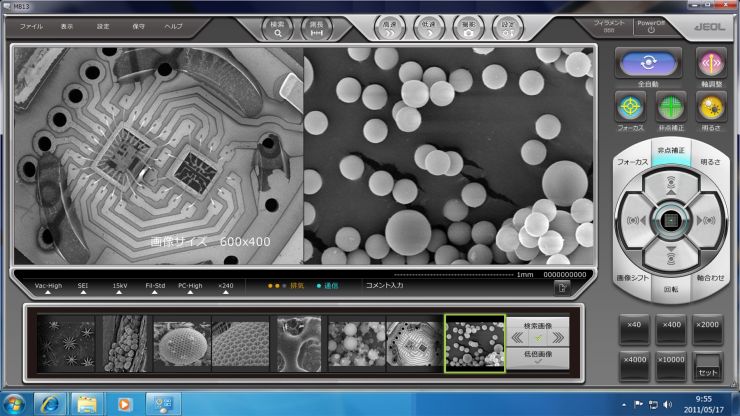The image size is (740, 416).
Task: Select 軸合わせ alignment mode on the dial
Action: coord(710,278)
